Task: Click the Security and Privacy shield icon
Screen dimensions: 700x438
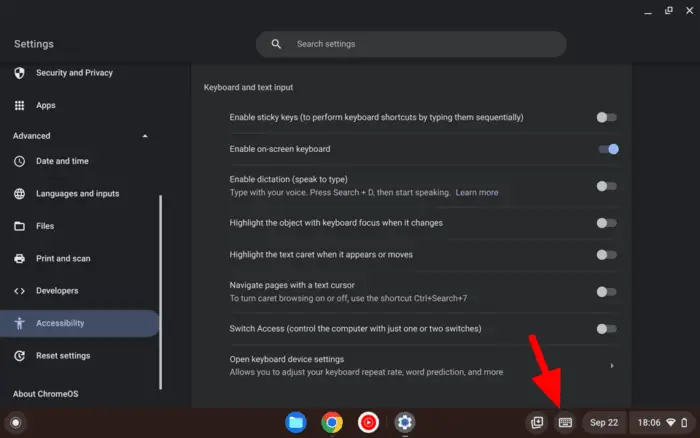Action: [19, 73]
